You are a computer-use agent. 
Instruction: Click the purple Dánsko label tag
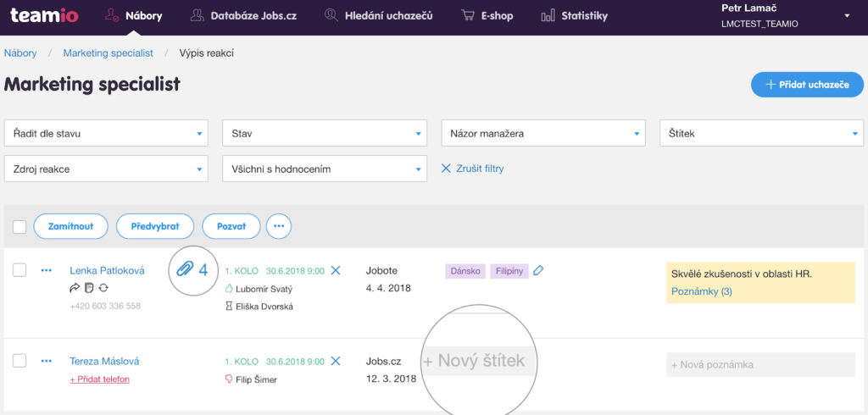point(465,271)
